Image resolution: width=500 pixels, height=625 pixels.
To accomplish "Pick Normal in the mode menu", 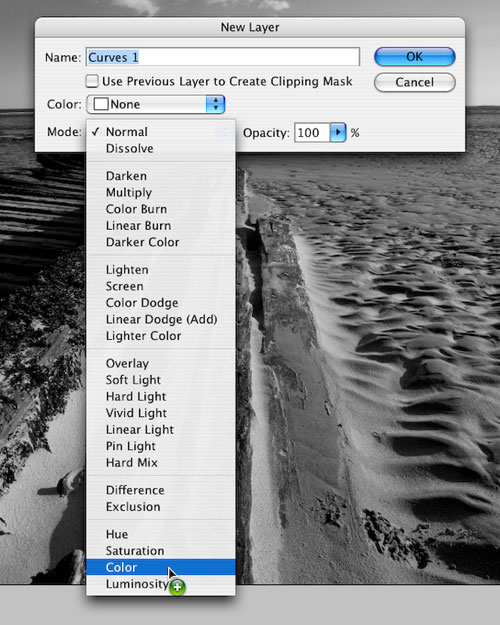I will coord(161,132).
